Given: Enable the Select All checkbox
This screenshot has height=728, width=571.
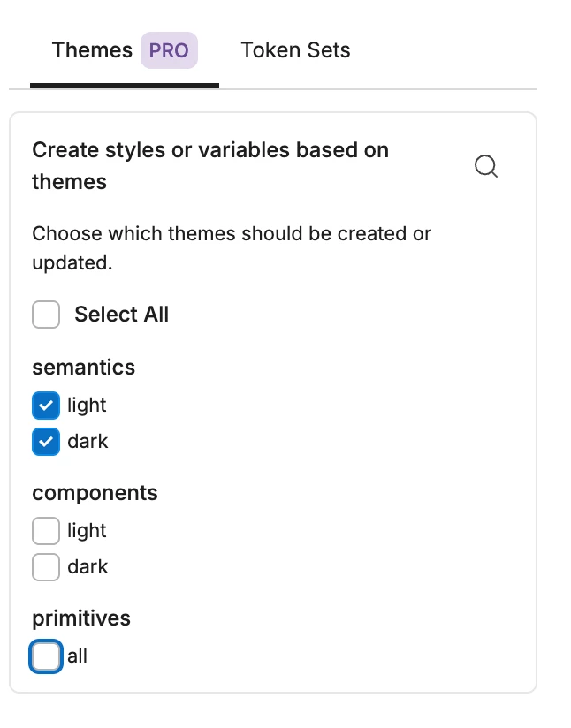Looking at the screenshot, I should 46,315.
